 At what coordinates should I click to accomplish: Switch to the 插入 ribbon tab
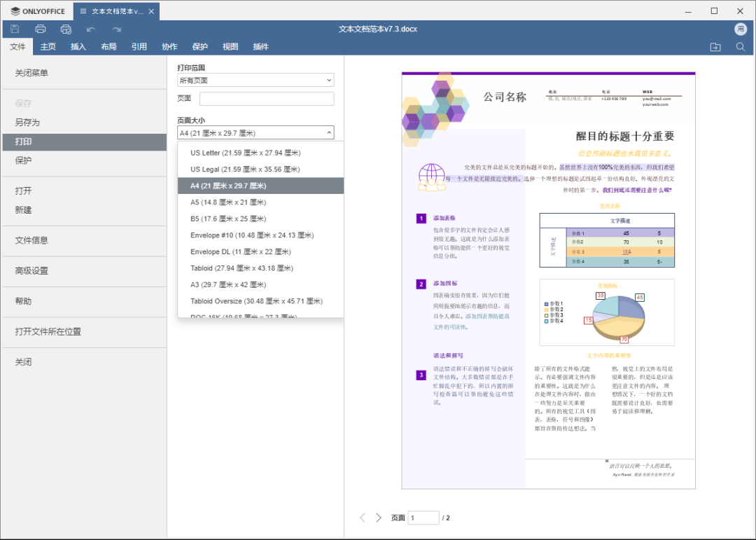[78, 47]
